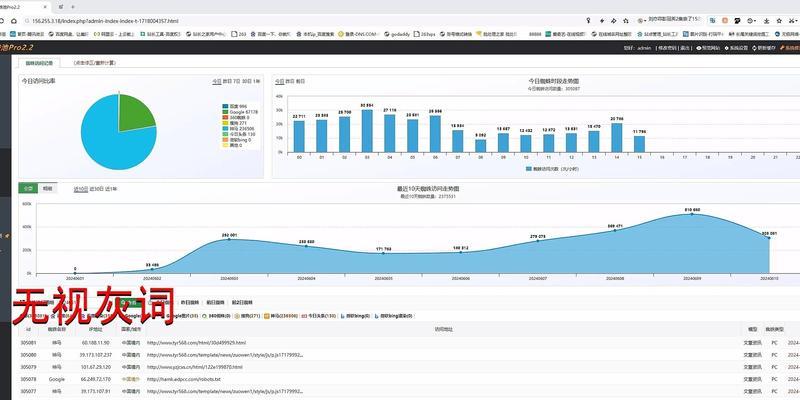Click the IP address column header
Image resolution: width=800 pixels, height=400 pixels.
pyautogui.click(x=95, y=330)
